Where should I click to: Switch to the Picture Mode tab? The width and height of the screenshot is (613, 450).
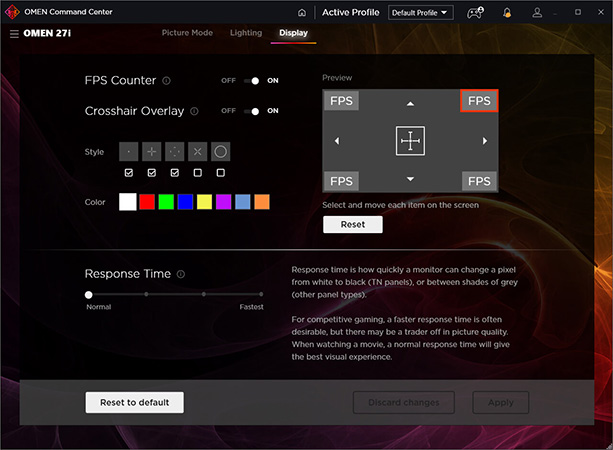[187, 33]
